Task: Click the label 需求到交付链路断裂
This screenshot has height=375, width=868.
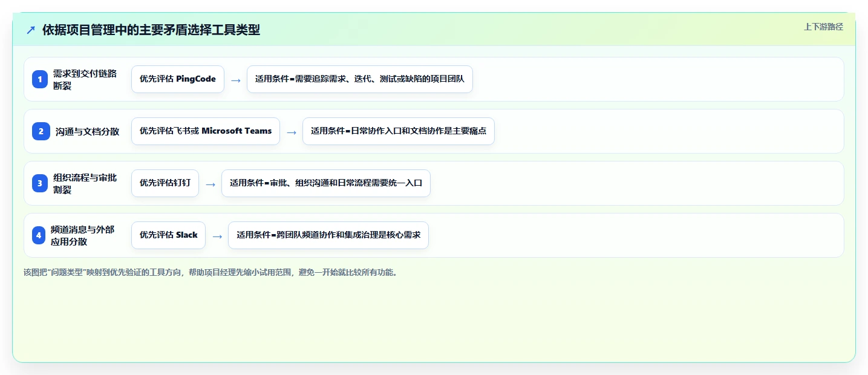Action: 85,79
